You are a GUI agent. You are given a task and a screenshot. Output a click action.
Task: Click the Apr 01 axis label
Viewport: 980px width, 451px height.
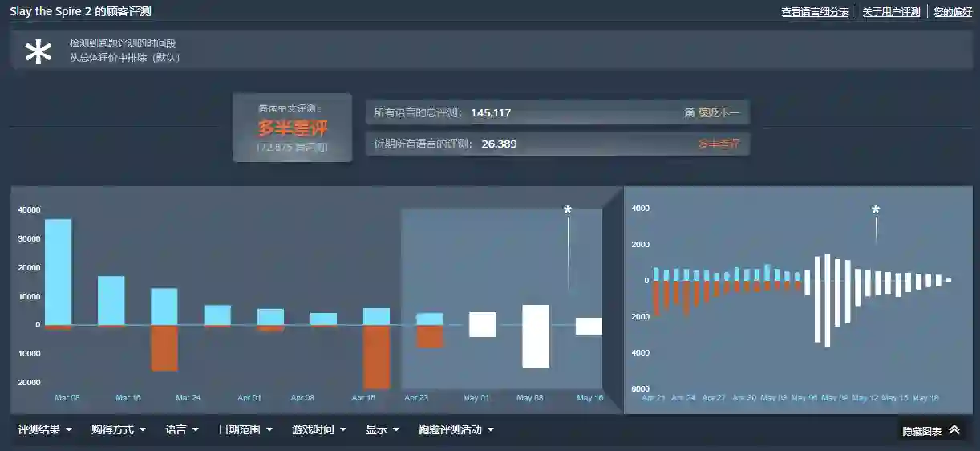249,398
